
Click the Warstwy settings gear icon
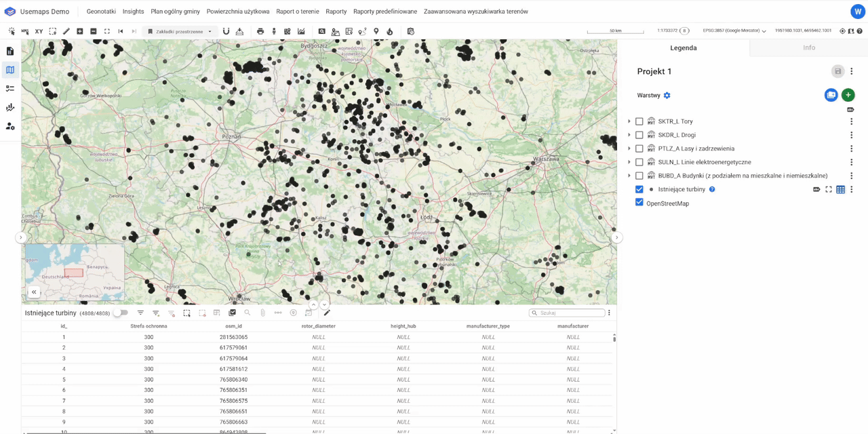(667, 96)
